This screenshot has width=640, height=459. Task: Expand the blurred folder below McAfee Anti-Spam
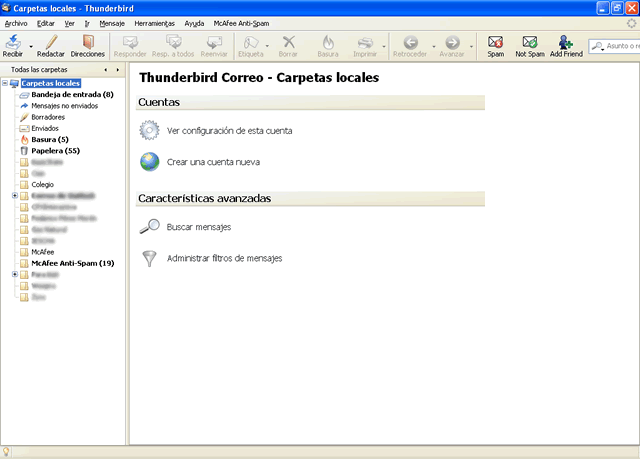click(15, 275)
